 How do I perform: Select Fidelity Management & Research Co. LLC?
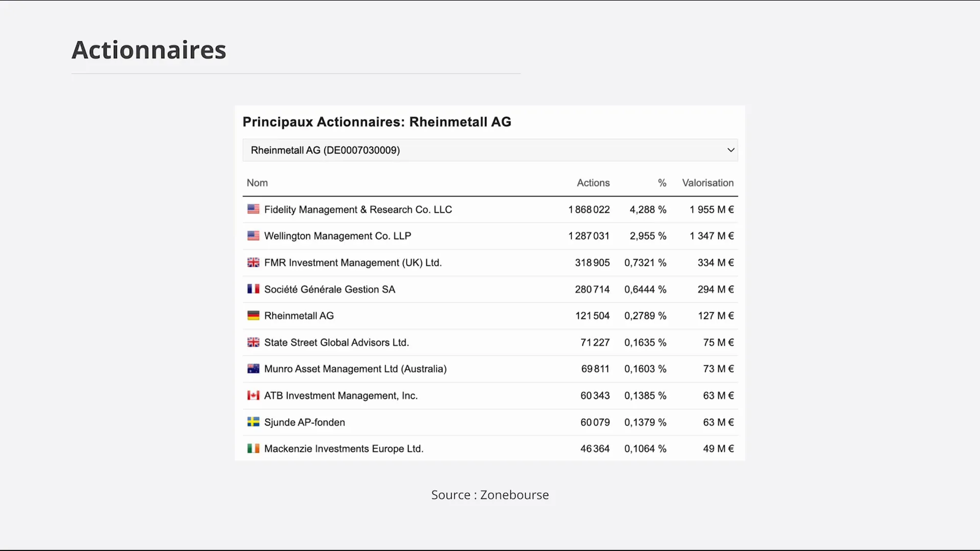pyautogui.click(x=358, y=209)
